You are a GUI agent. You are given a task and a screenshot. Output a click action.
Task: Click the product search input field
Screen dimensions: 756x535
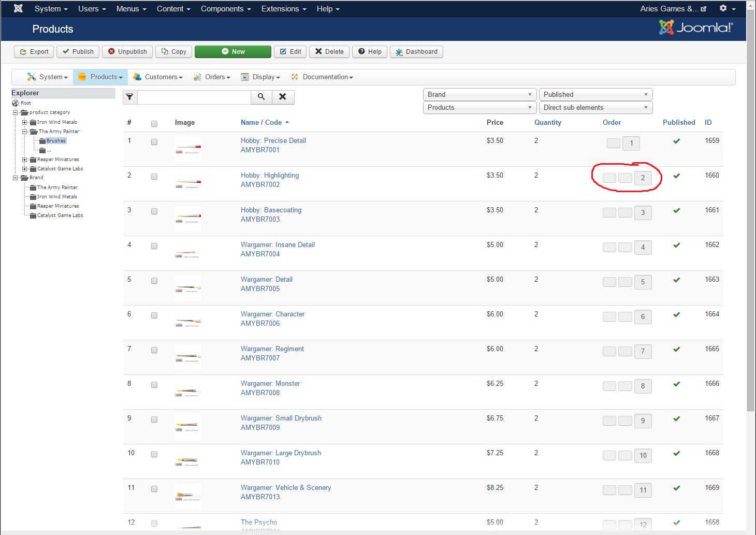(x=194, y=97)
